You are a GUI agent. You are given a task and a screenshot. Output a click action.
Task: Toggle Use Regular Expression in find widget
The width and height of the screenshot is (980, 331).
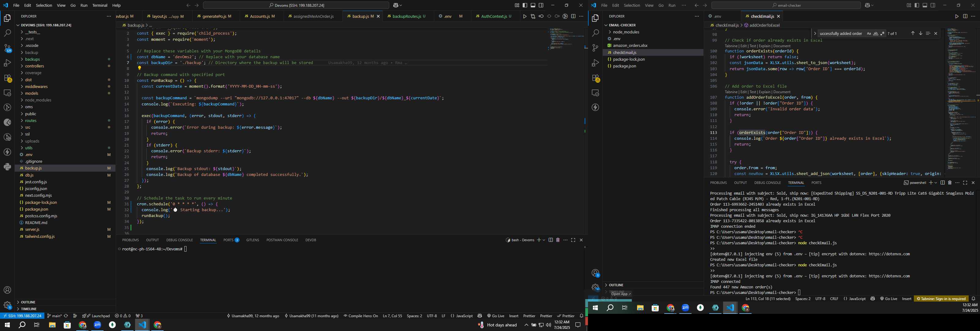(x=882, y=33)
